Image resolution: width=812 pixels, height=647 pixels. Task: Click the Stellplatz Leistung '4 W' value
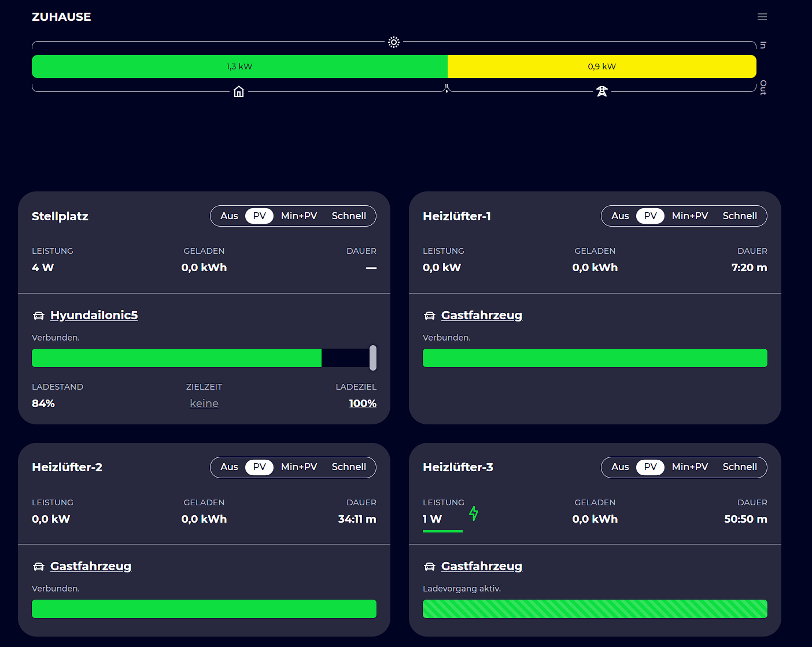tap(43, 268)
